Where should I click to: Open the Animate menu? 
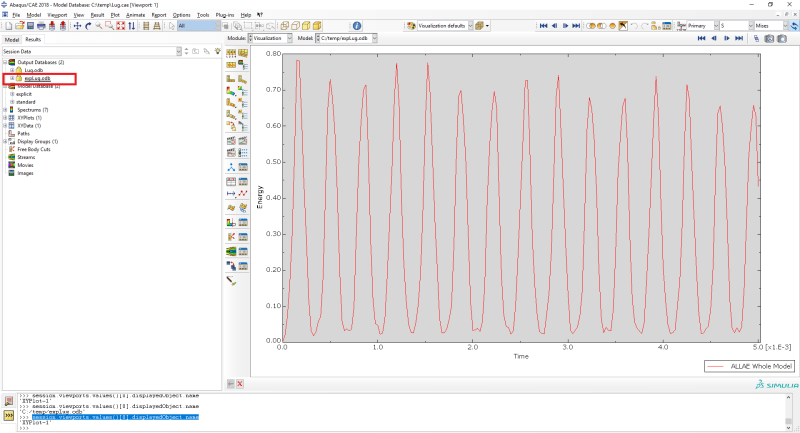(x=135, y=15)
